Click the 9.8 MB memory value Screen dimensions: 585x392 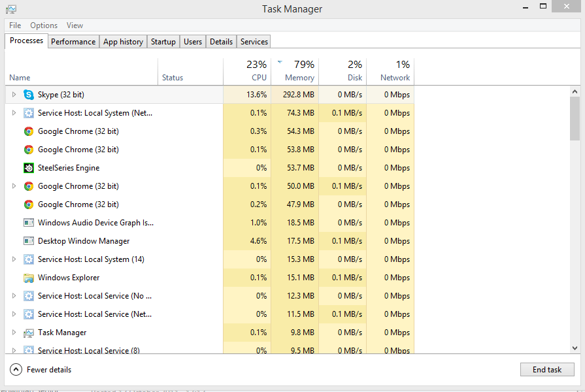(x=303, y=333)
